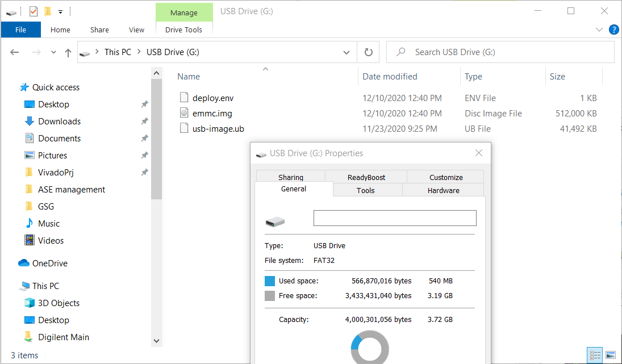Open the address bar history dropdown
Viewport: 622px width, 364px height.
[347, 52]
